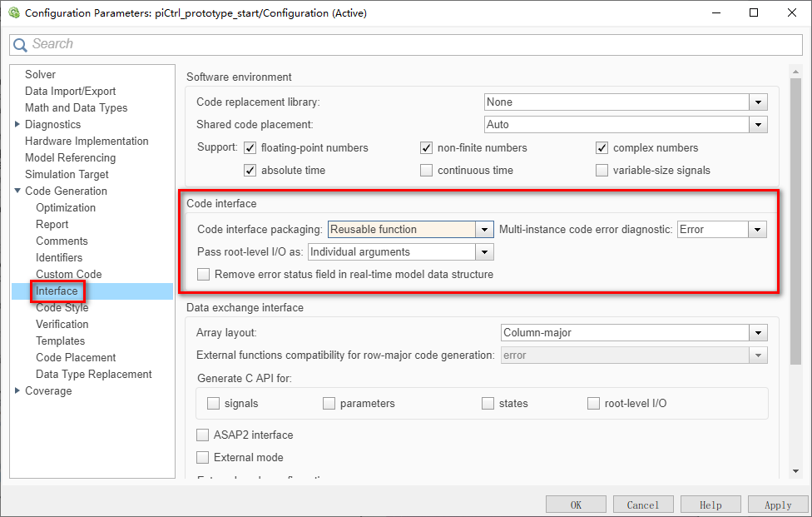The width and height of the screenshot is (812, 517).
Task: Expand the Diagnostics tree node
Action: pyautogui.click(x=15, y=124)
